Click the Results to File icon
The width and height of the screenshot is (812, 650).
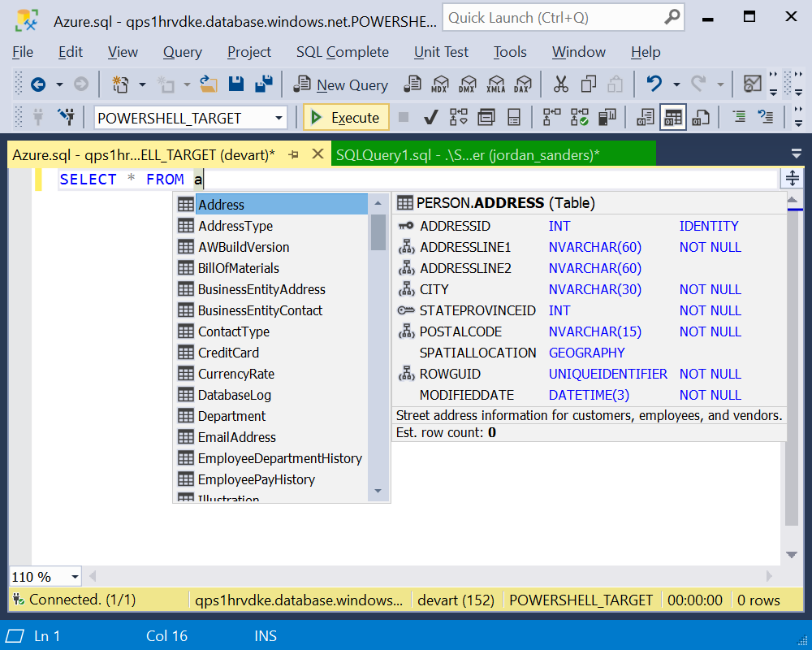click(701, 118)
